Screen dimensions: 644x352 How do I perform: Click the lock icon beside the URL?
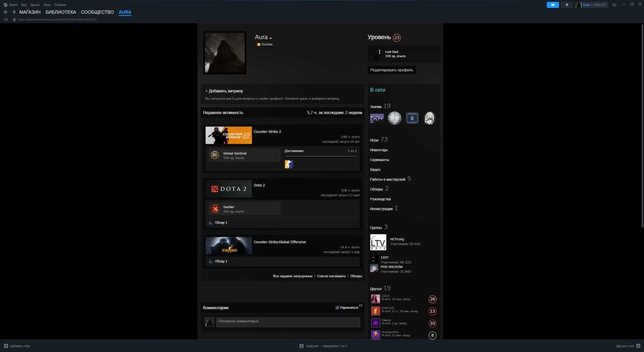click(14, 19)
